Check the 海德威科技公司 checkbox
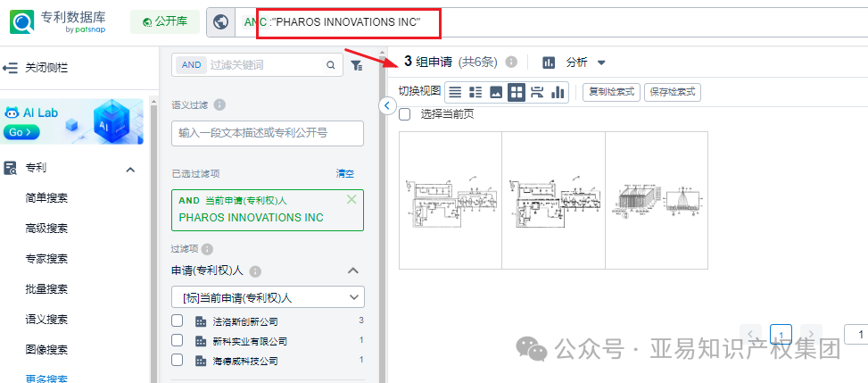The height and width of the screenshot is (383, 868). [178, 361]
